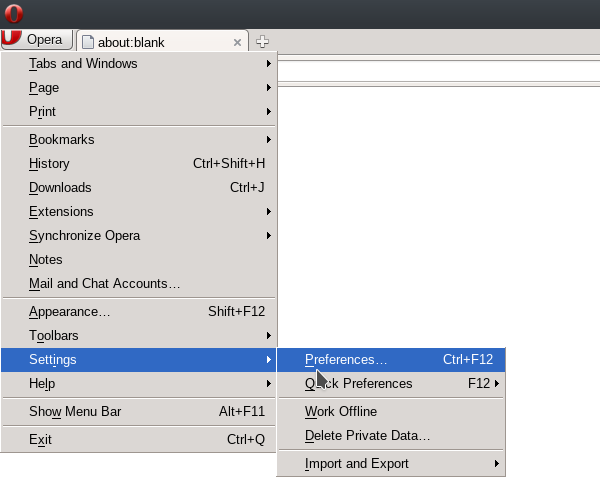Open the Appearance dialog entry
The width and height of the screenshot is (600, 500).
(139, 312)
